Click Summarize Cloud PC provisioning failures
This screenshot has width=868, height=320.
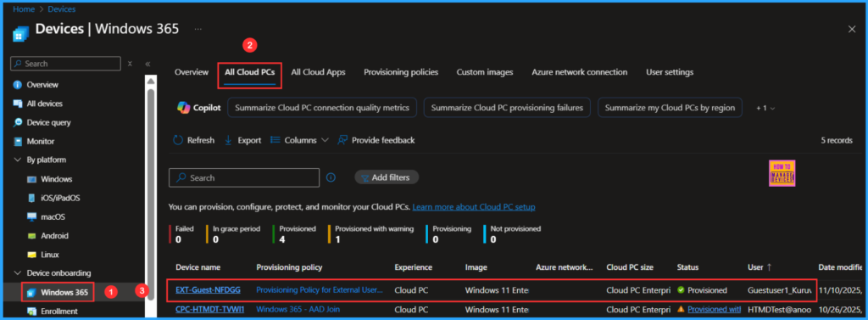pyautogui.click(x=507, y=108)
